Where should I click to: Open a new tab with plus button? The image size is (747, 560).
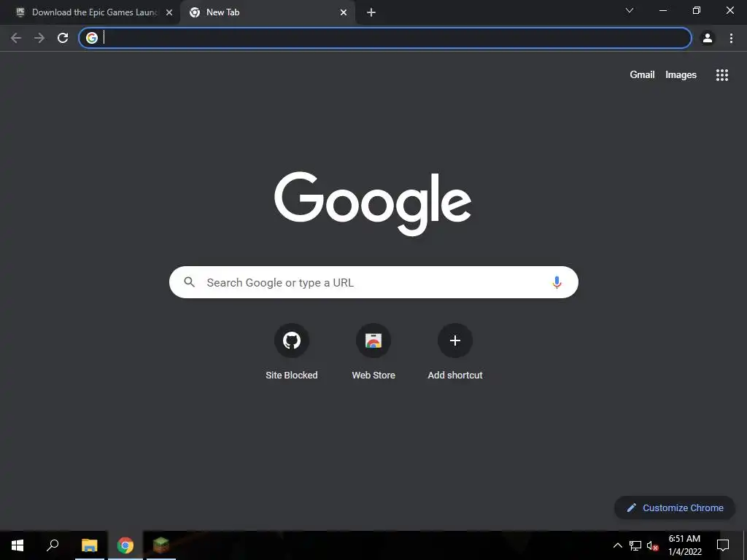[x=371, y=12]
